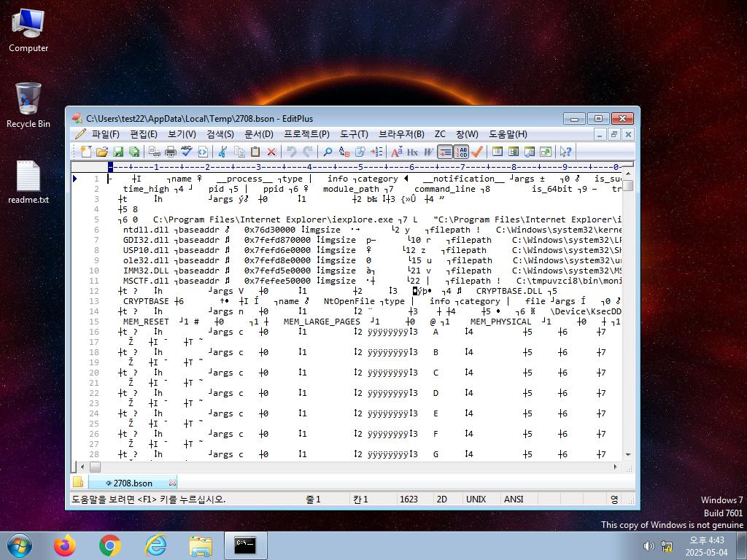The image size is (747, 560).
Task: Run the ABC spell check icon
Action: [186, 152]
